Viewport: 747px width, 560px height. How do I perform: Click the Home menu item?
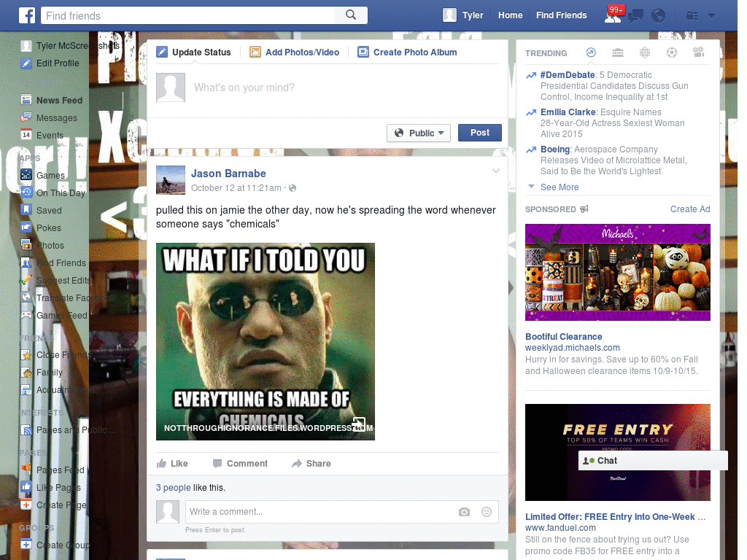[x=510, y=15]
